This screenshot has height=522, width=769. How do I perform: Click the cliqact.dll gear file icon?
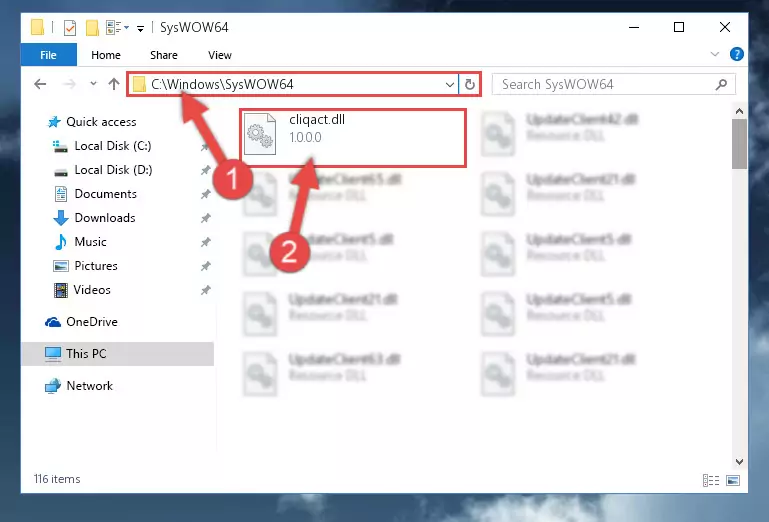(x=260, y=133)
